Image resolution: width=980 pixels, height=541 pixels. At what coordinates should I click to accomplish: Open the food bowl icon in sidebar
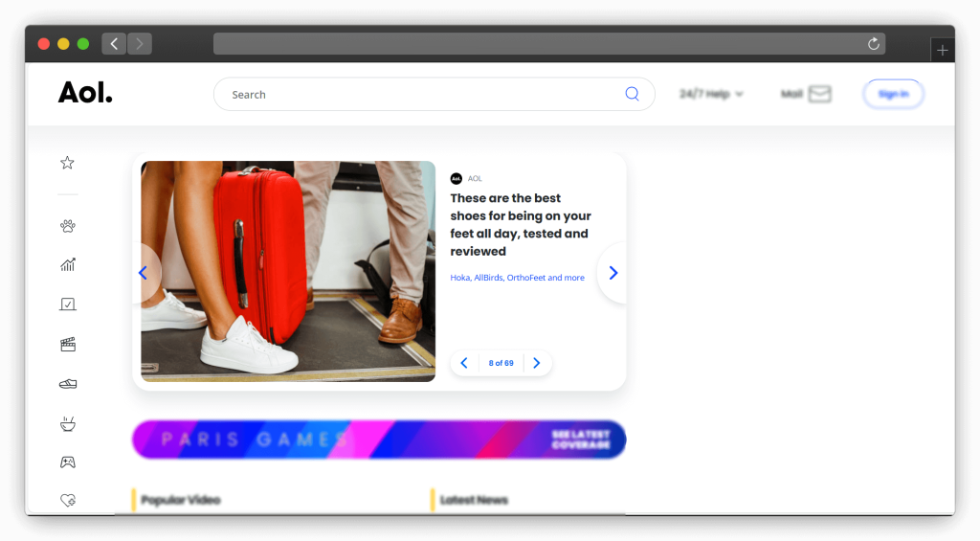pyautogui.click(x=67, y=423)
